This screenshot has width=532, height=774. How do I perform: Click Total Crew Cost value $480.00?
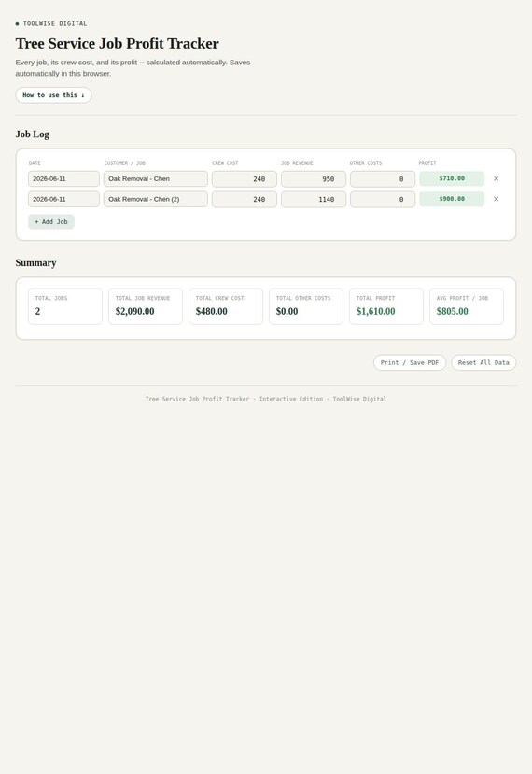[x=211, y=312]
